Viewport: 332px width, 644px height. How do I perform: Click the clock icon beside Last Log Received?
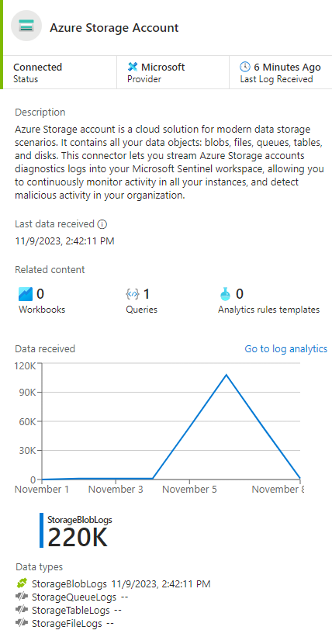244,67
